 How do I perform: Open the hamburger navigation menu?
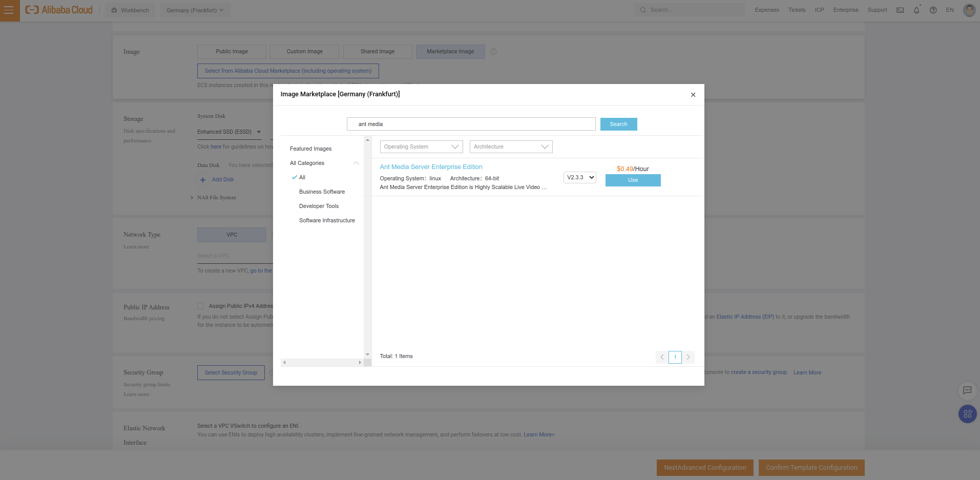pos(9,10)
